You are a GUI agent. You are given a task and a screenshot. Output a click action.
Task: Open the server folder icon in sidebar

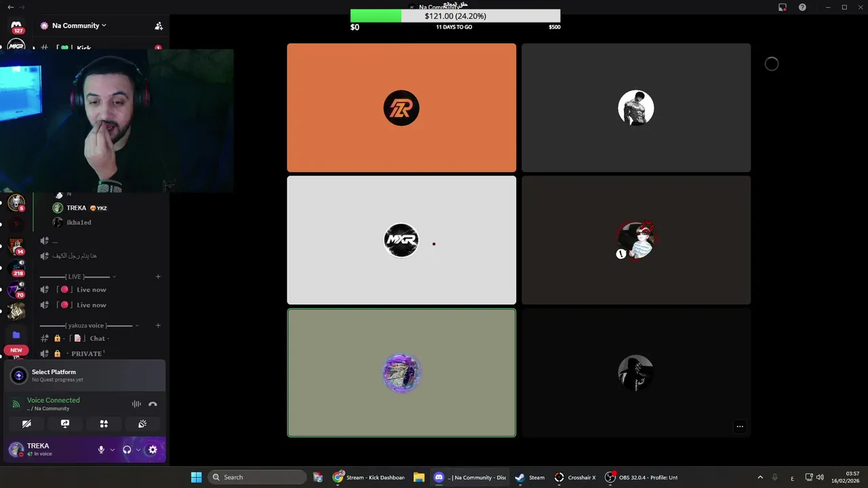(x=16, y=335)
